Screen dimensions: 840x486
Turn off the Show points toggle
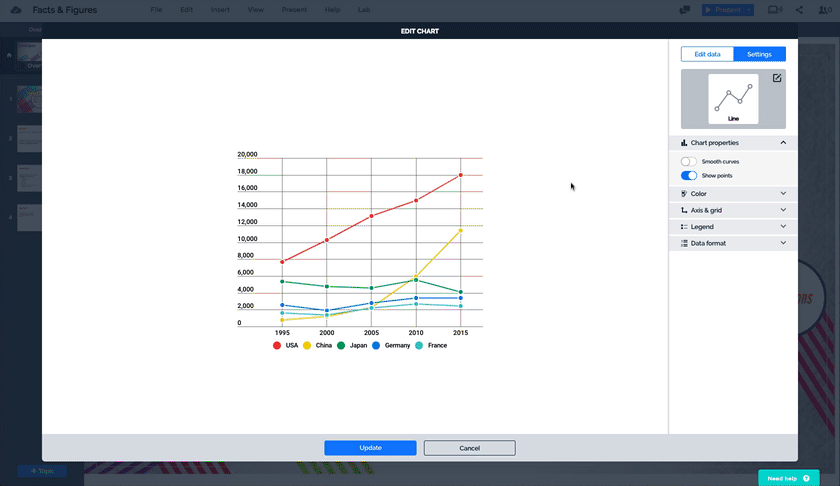pyautogui.click(x=689, y=175)
